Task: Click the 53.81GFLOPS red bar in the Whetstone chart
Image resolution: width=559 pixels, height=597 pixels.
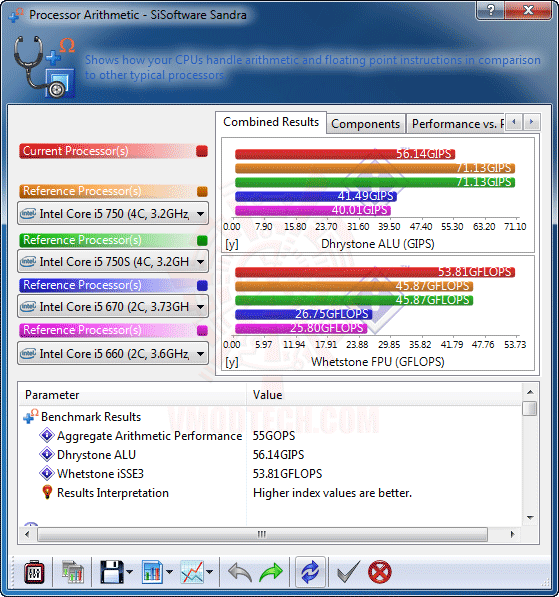Action: click(375, 272)
